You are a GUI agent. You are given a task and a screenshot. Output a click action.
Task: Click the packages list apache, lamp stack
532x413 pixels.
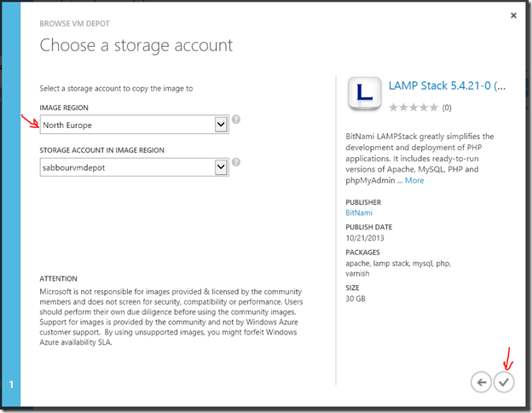(x=398, y=268)
